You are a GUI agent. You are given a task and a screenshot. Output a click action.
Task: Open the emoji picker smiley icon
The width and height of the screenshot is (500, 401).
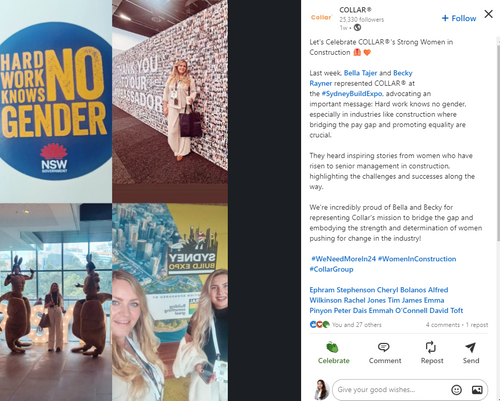[x=456, y=389]
